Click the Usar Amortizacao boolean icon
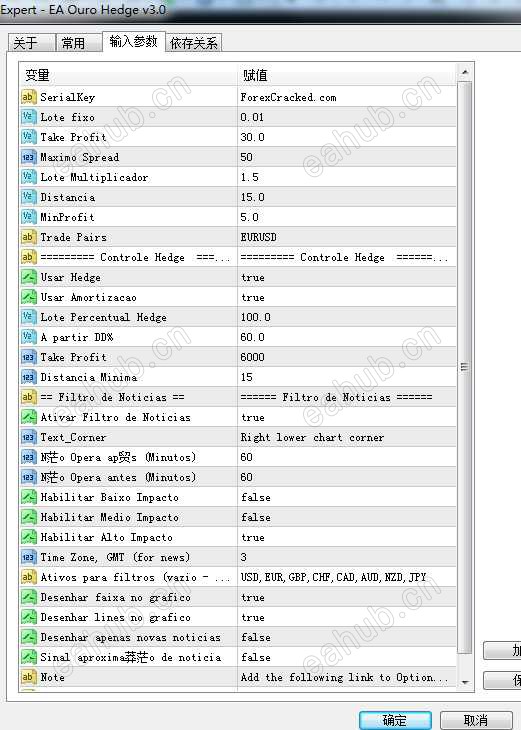The width and height of the screenshot is (521, 730). 28,297
